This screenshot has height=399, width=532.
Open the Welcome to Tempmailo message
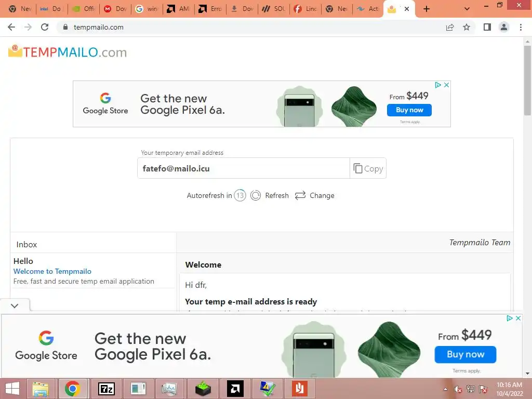tap(52, 271)
